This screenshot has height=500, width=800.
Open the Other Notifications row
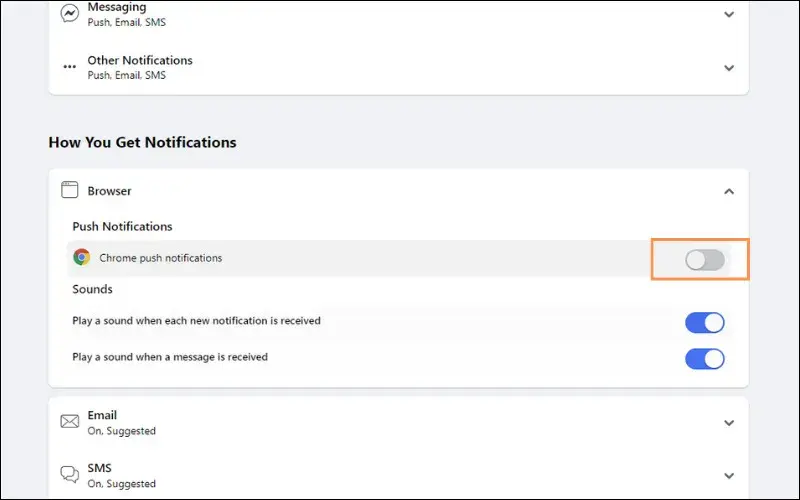pos(398,67)
